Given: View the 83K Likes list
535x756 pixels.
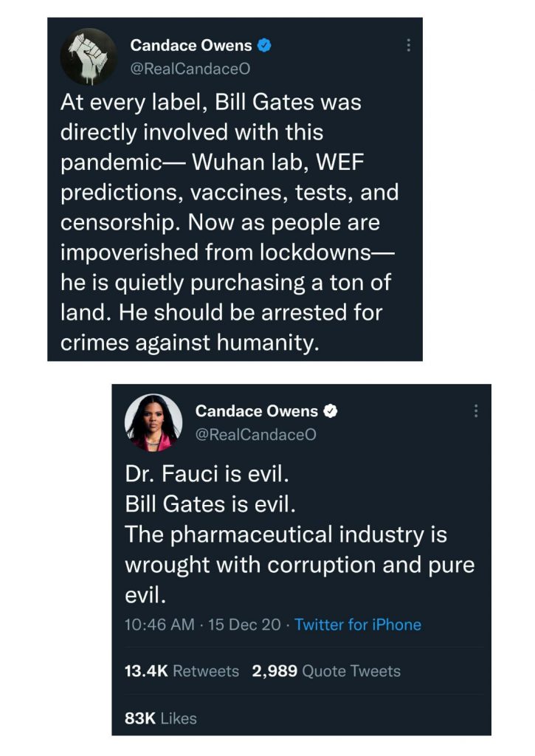Looking at the screenshot, I should pyautogui.click(x=161, y=718).
